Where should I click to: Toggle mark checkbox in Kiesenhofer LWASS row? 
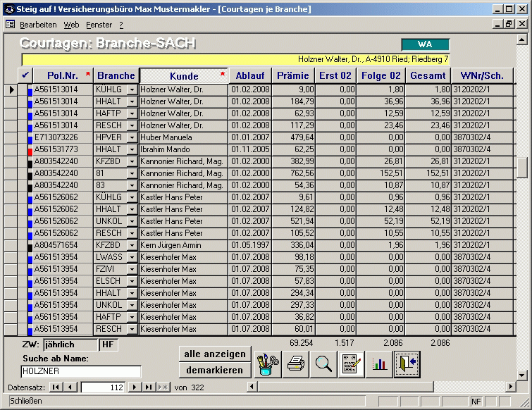23,257
